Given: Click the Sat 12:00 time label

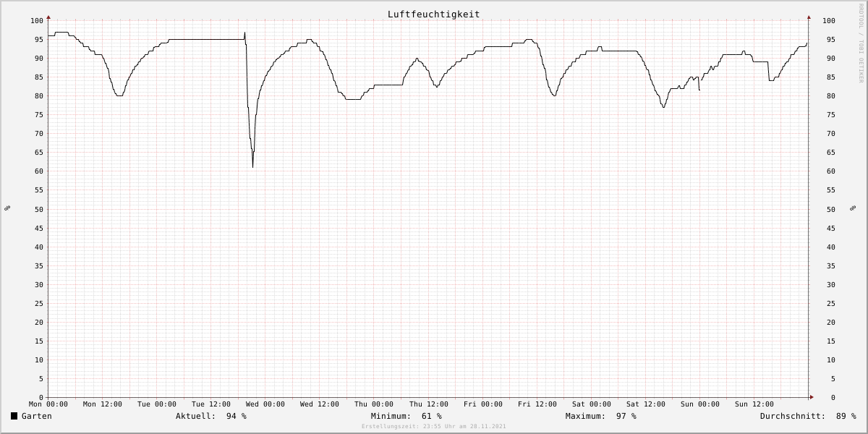Looking at the screenshot, I should click(x=646, y=404).
